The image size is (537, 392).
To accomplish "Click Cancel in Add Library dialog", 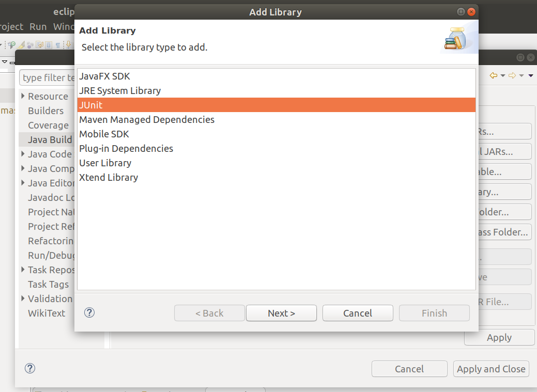I will [358, 313].
